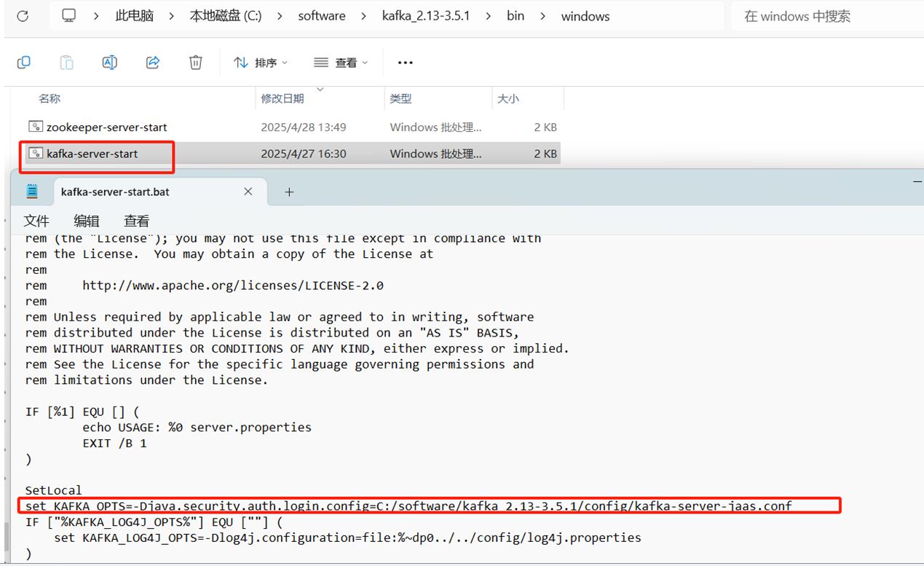This screenshot has width=924, height=566.
Task: Sort by 类型 column header
Action: click(400, 98)
